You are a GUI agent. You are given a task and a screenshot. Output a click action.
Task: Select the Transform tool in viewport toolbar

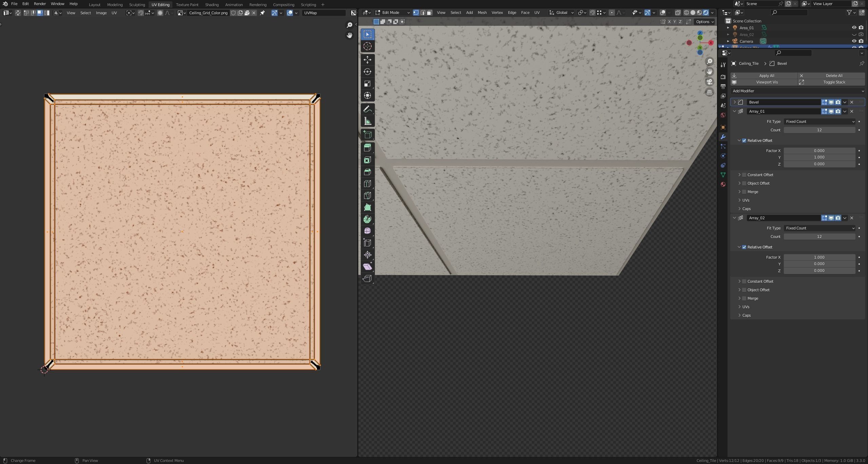click(x=367, y=95)
